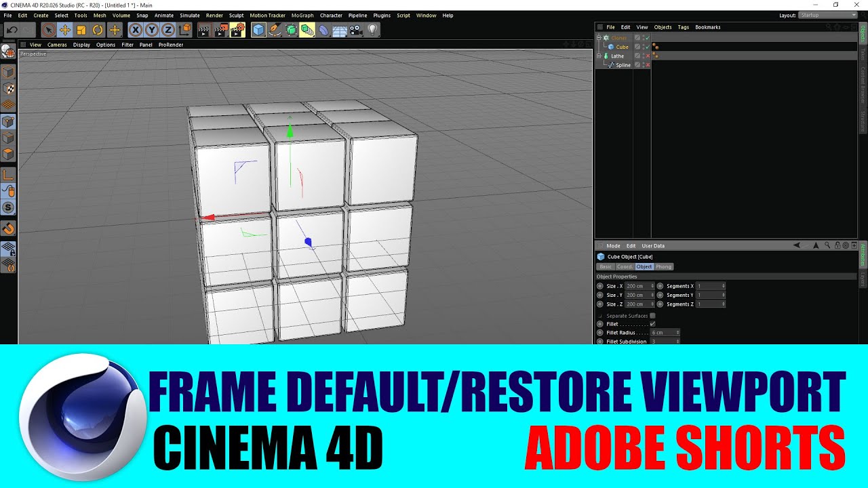Screen dimensions: 868x488
Task: Toggle Y axis lock
Action: click(x=152, y=30)
